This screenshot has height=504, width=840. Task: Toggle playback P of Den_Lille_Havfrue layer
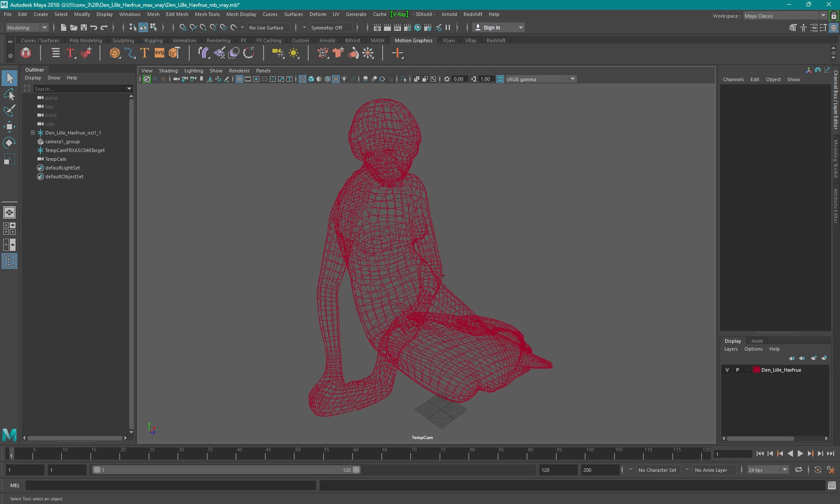[x=737, y=370]
